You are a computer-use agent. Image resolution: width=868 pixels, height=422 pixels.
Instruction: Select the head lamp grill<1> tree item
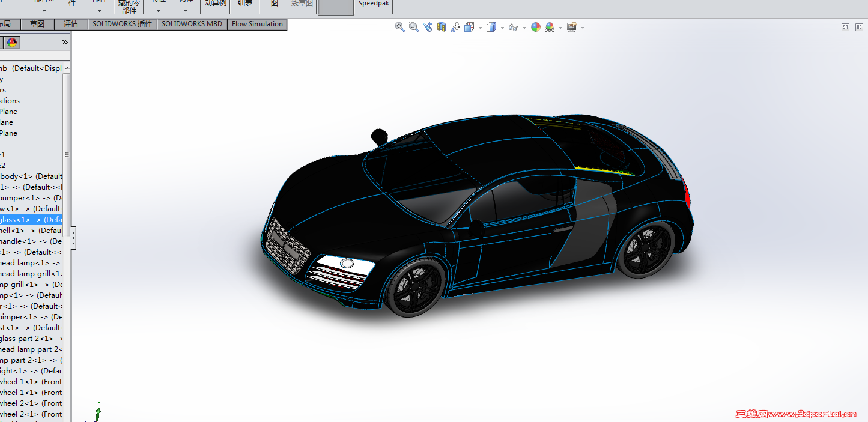click(31, 274)
